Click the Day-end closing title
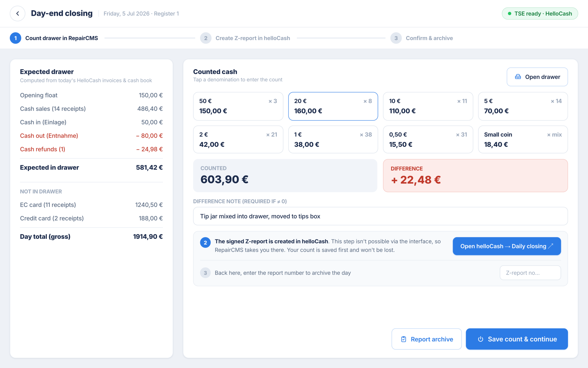The height and width of the screenshot is (368, 588). pos(62,13)
